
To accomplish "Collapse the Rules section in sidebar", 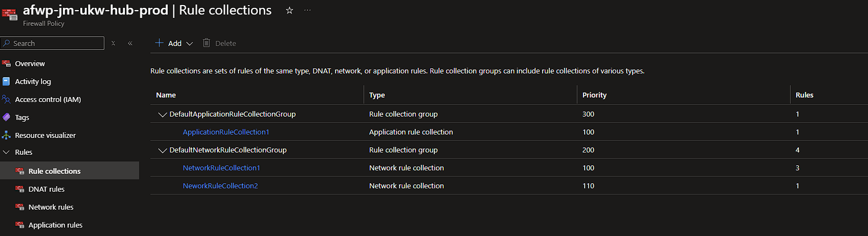I will 7,152.
